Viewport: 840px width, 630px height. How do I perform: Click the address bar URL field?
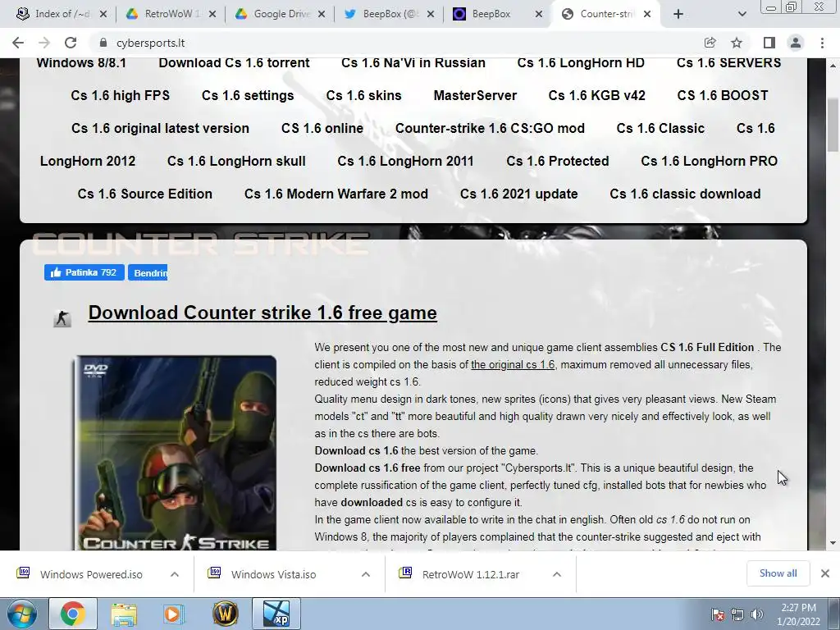tap(396, 43)
